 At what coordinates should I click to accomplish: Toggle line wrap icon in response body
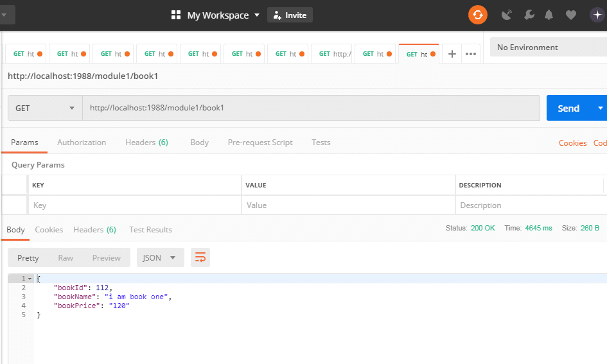(x=200, y=257)
